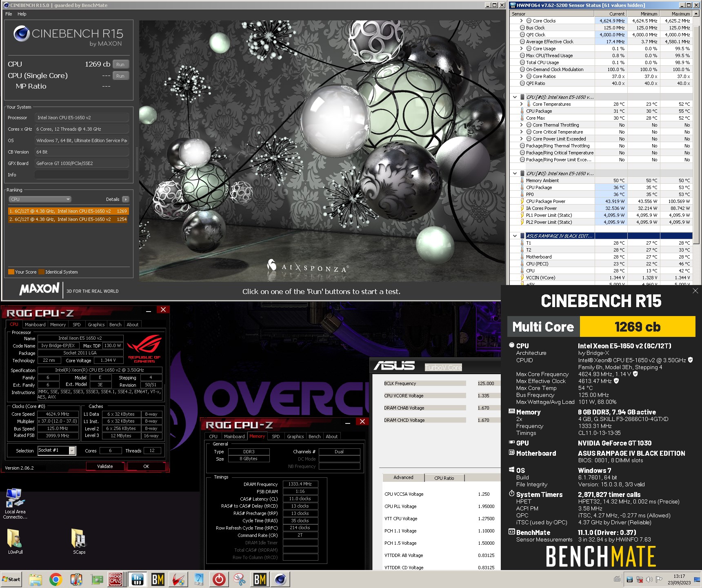Open the Action Center flag icon

click(x=658, y=579)
